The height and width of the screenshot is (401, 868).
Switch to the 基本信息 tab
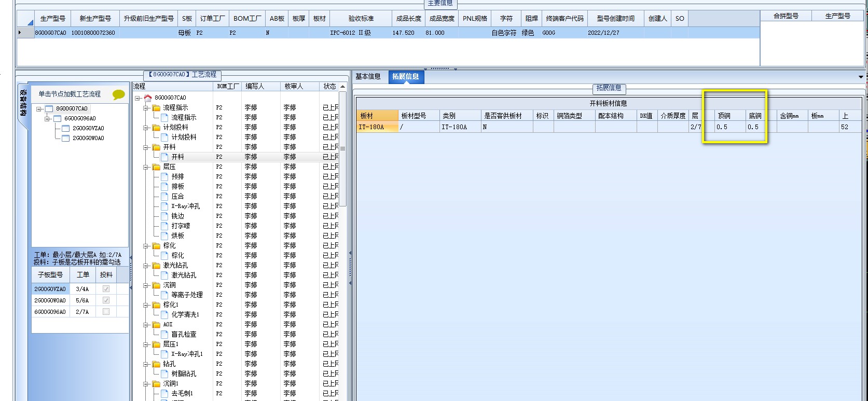point(368,76)
